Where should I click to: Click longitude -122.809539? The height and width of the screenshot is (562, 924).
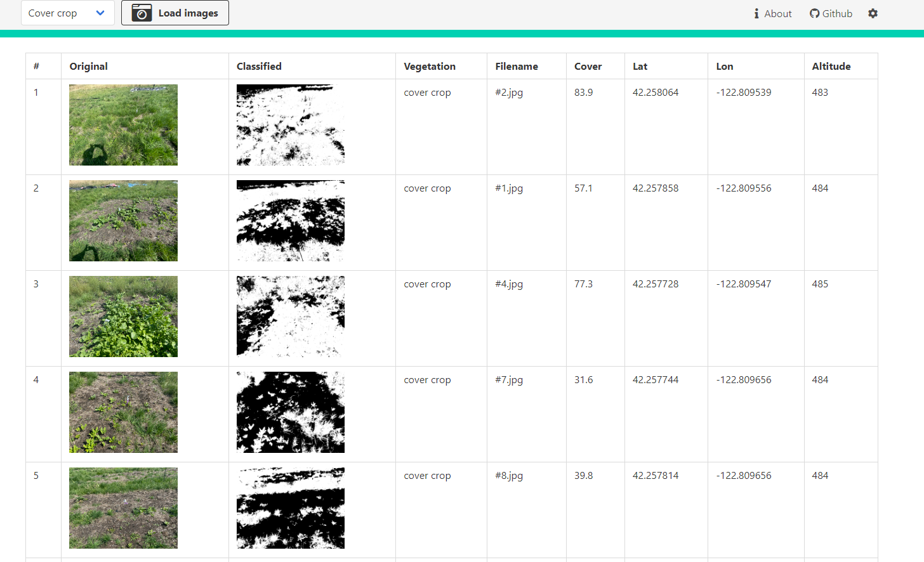click(x=744, y=93)
